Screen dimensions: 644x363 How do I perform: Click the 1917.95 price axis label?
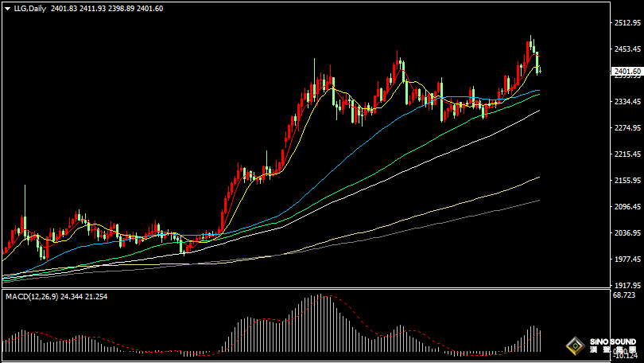coord(627,285)
